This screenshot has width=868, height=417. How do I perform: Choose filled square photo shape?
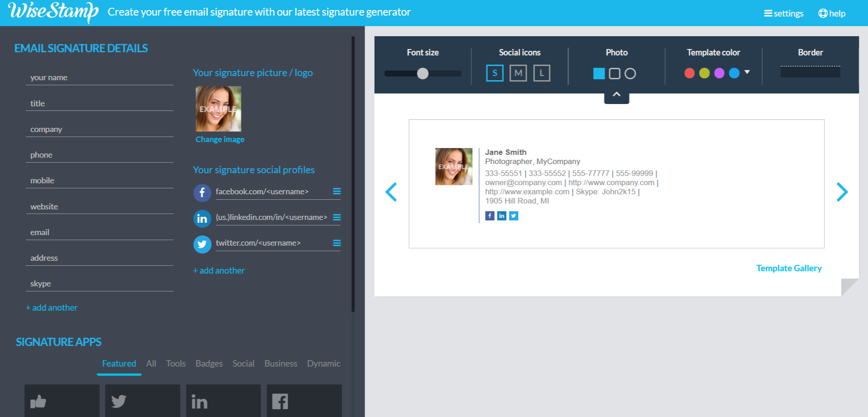(599, 73)
